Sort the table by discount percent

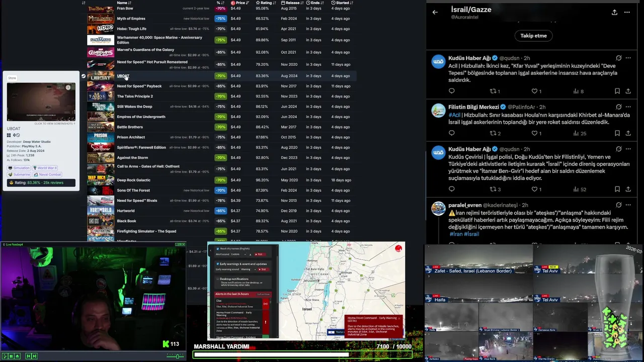(x=220, y=3)
